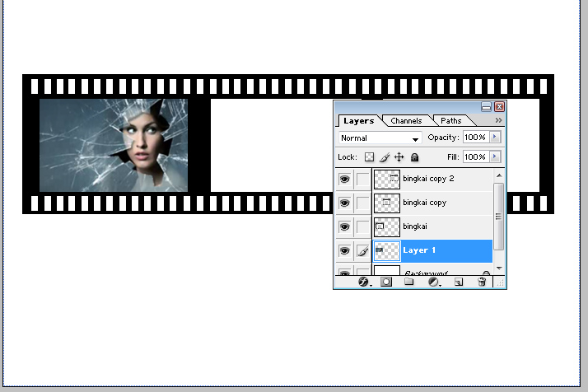Click the shattered glass woman photo
Screen dimensions: 588x392
[114, 145]
